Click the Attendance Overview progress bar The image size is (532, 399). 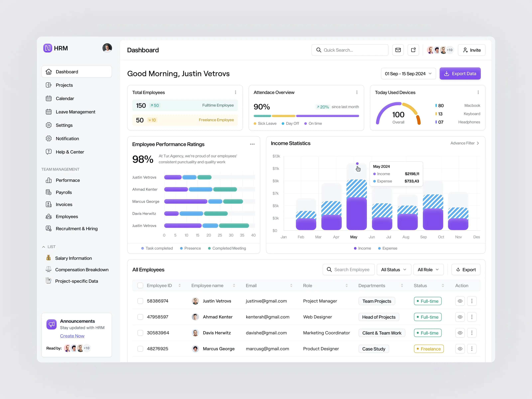pos(306,116)
